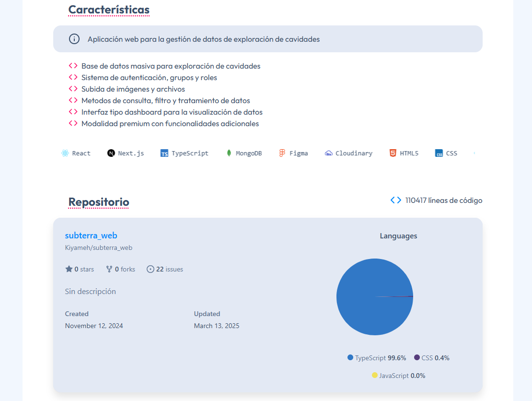
Task: Click the Base de datos masiva feature item
Action: click(171, 66)
